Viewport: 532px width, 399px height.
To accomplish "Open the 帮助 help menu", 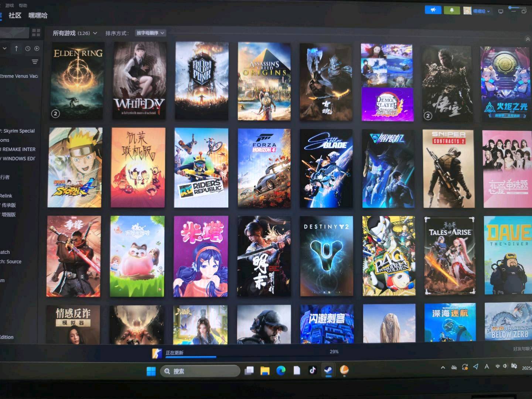I will tap(23, 6).
